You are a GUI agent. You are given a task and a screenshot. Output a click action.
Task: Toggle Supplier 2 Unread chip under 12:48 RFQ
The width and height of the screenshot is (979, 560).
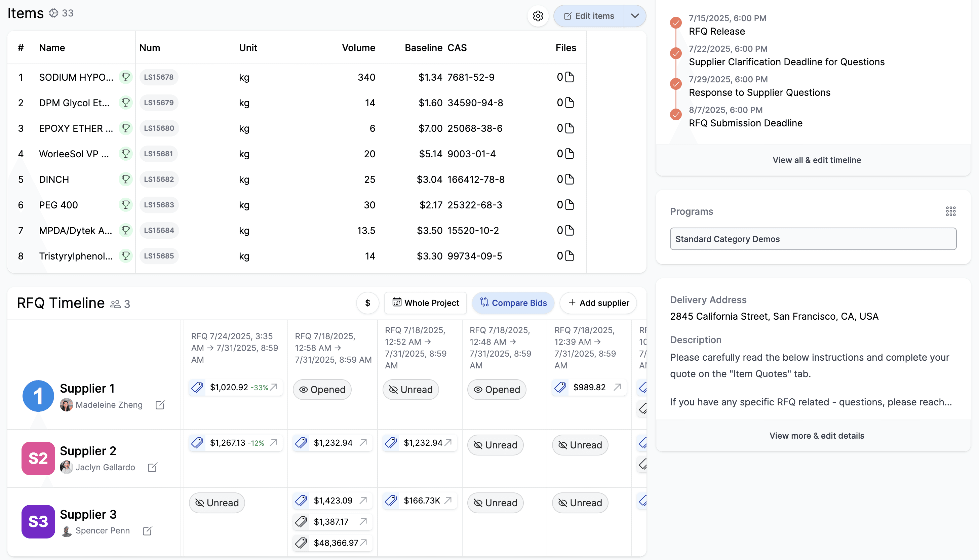(x=495, y=445)
